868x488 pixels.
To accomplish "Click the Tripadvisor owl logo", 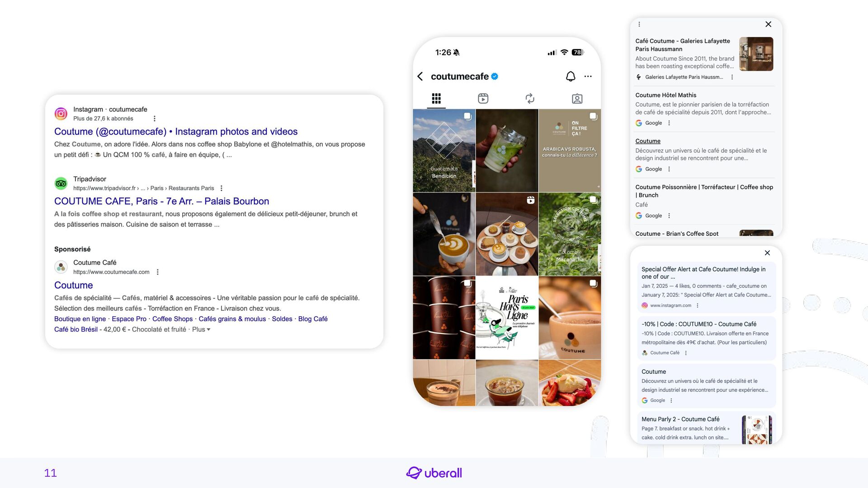I will click(x=61, y=183).
